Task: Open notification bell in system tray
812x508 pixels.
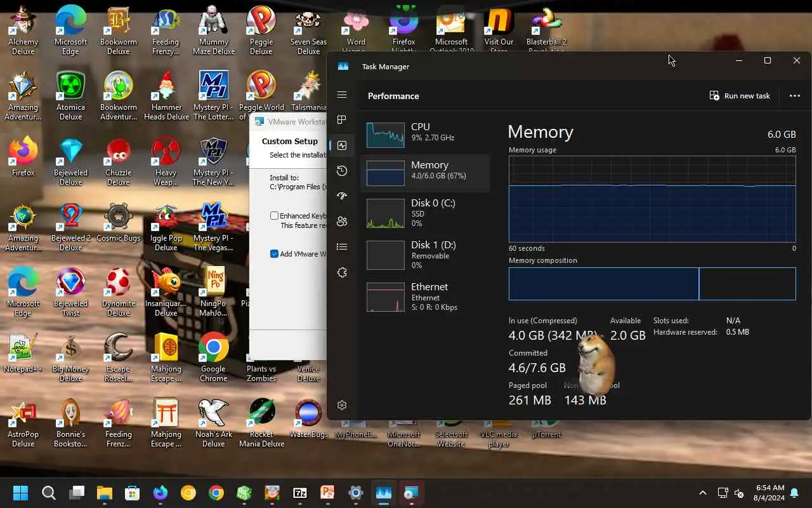Action: point(794,493)
